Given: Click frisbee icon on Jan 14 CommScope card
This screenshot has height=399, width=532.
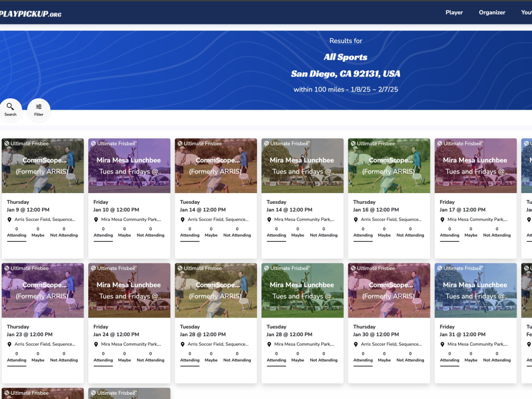Looking at the screenshot, I should [x=180, y=144].
